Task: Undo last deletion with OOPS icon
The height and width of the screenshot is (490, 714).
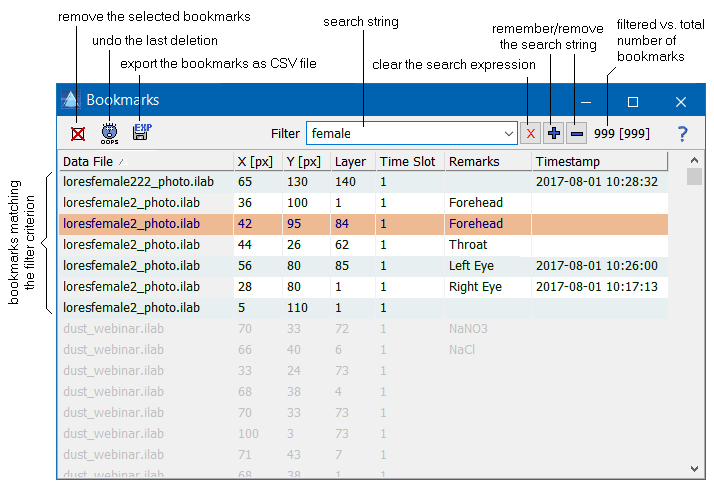Action: coord(109,133)
